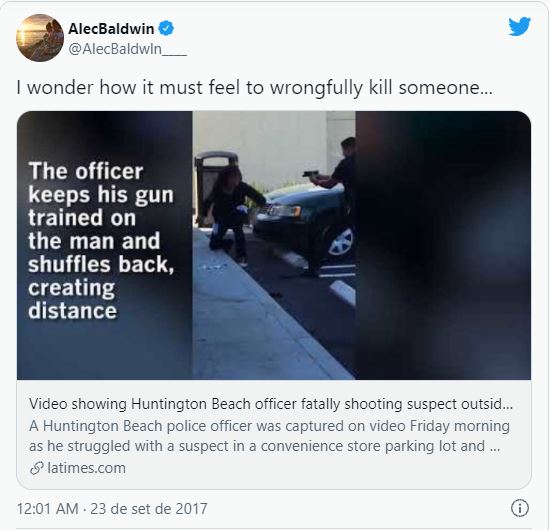
Task: Click the Twitter bird logo
Action: [519, 26]
